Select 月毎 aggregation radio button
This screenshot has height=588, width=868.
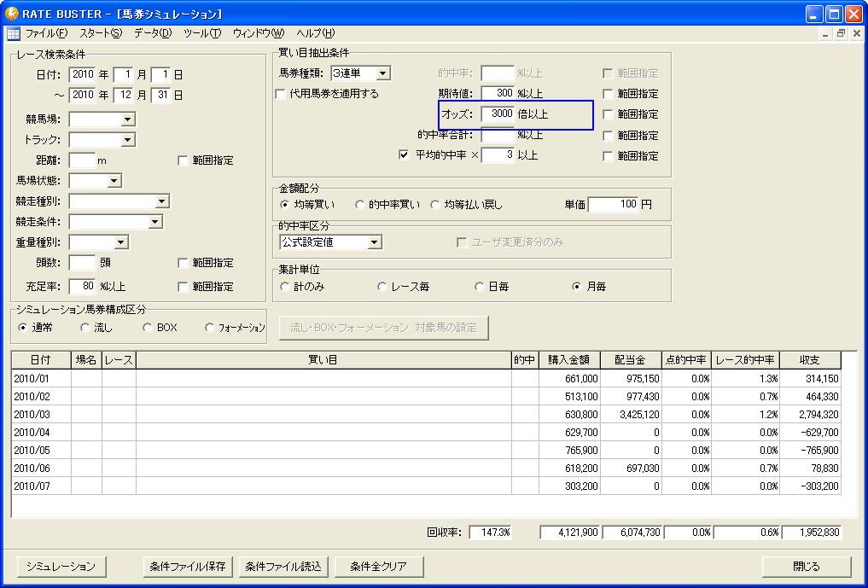576,287
